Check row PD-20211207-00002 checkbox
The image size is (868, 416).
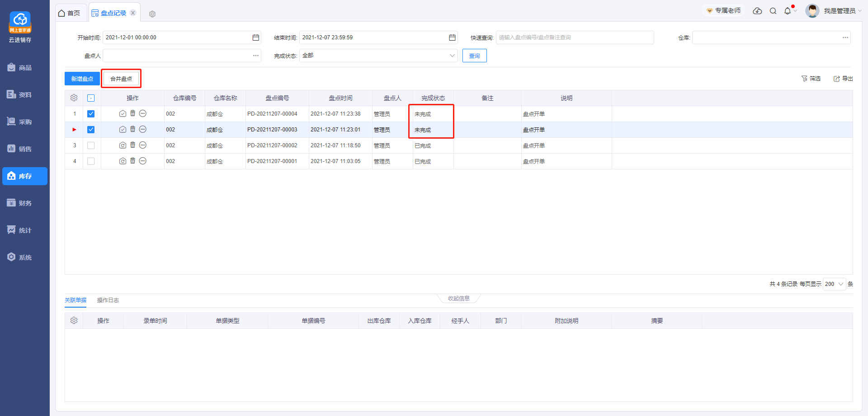point(91,145)
